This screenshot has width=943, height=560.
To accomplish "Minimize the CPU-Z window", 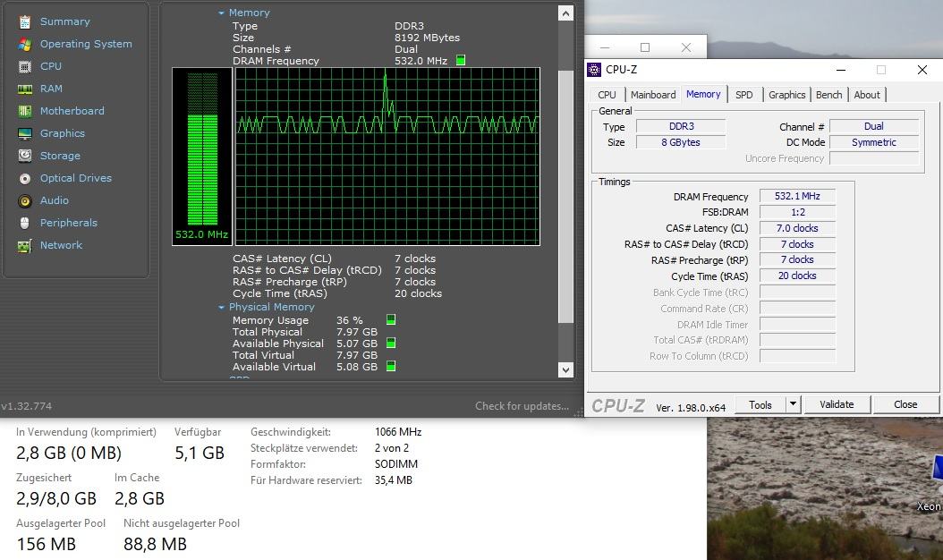I will (x=841, y=70).
